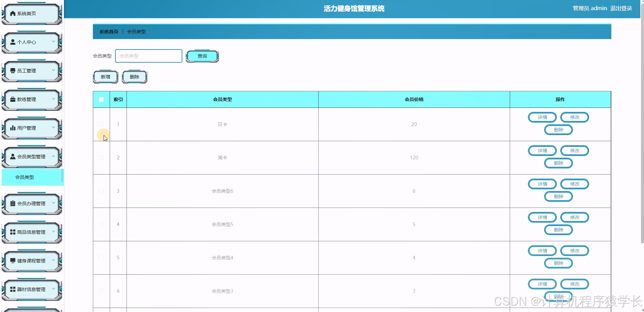Open 详情 for the 日卡 row
The image size is (644, 312).
tap(542, 117)
